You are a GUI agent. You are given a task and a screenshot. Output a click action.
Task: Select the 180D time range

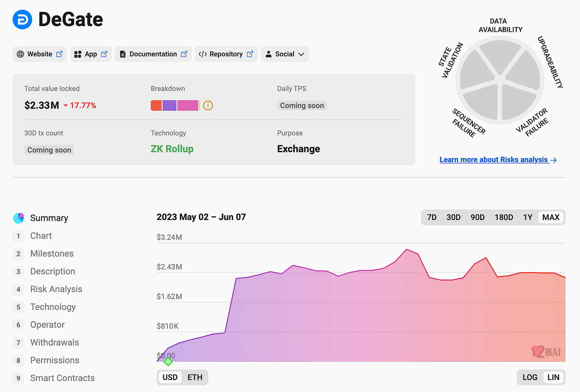(504, 218)
